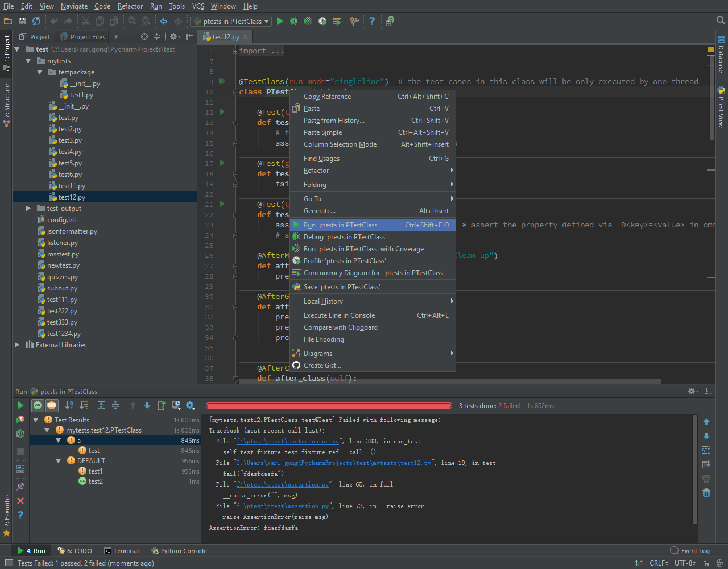The image size is (728, 569).
Task: Open Project panel settings gear dropdown
Action: [x=175, y=36]
